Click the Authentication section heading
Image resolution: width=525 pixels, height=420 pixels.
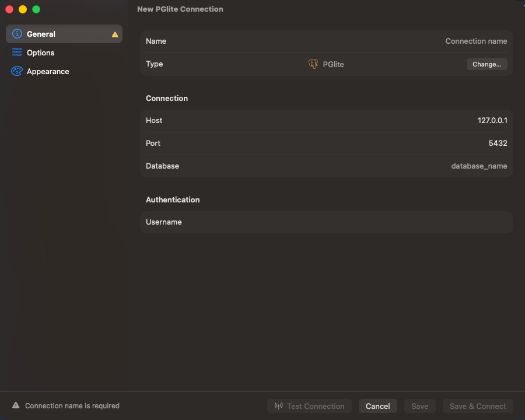(173, 199)
